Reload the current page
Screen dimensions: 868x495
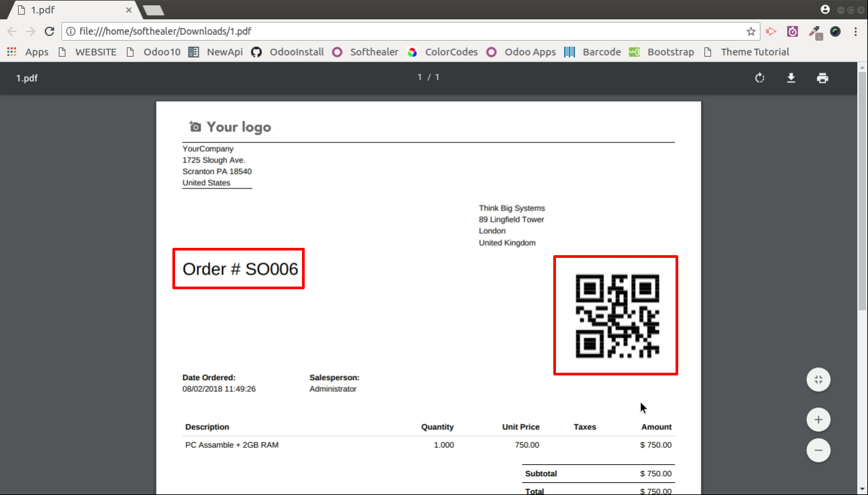[x=49, y=31]
